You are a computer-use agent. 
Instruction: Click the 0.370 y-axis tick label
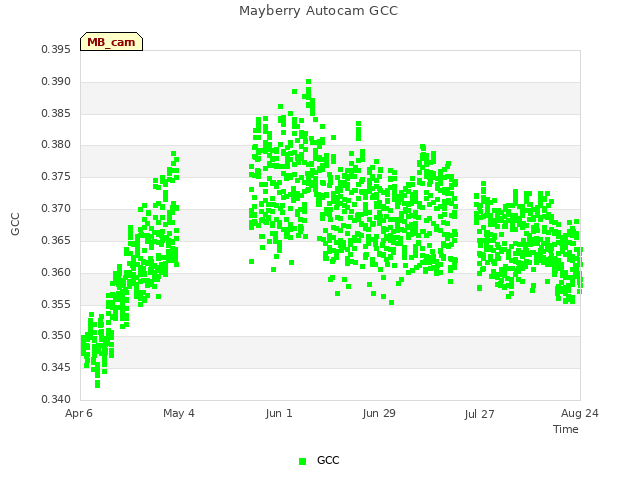[x=56, y=209]
